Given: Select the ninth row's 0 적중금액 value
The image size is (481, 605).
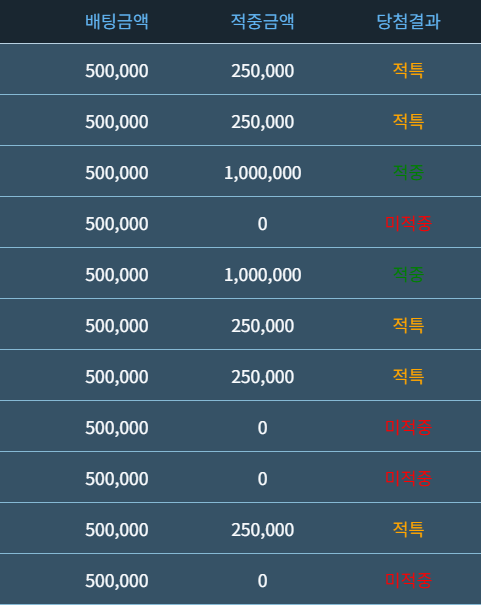Looking at the screenshot, I should pos(262,479).
